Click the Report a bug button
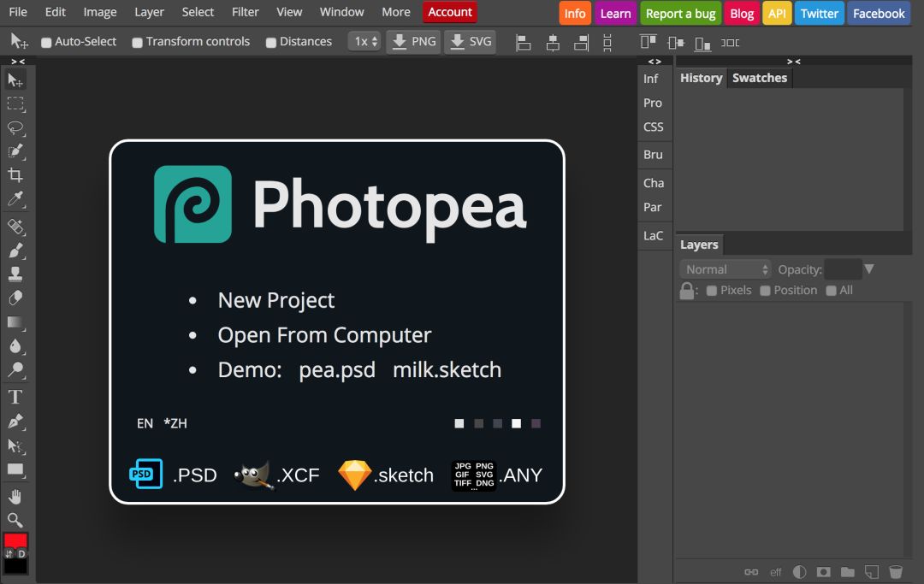Viewport: 924px width, 584px height. [x=681, y=14]
